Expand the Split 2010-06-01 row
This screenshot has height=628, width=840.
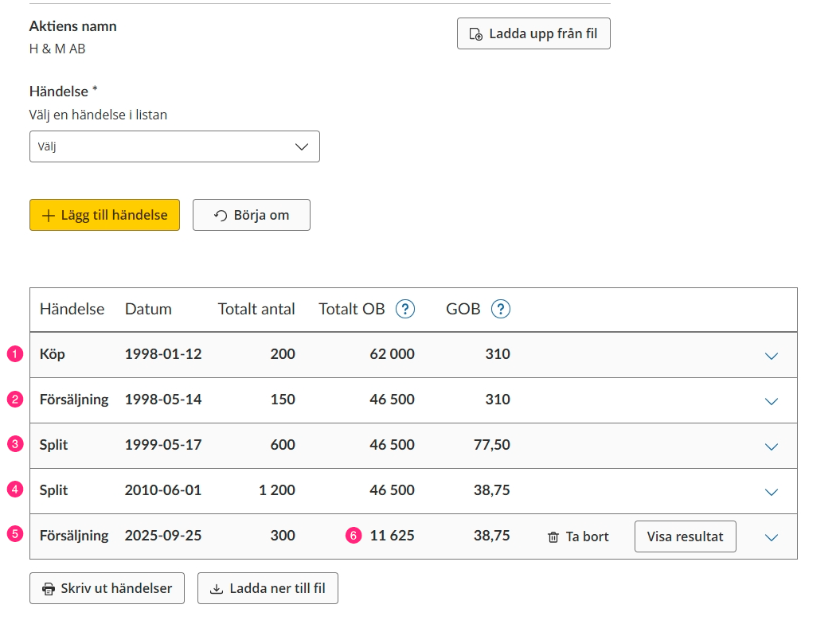tap(771, 492)
